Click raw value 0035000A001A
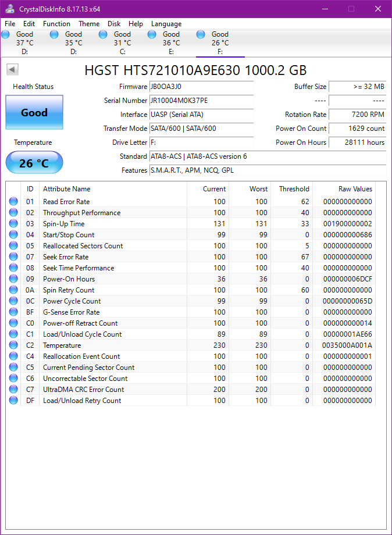The height and width of the screenshot is (535, 392). [x=347, y=345]
